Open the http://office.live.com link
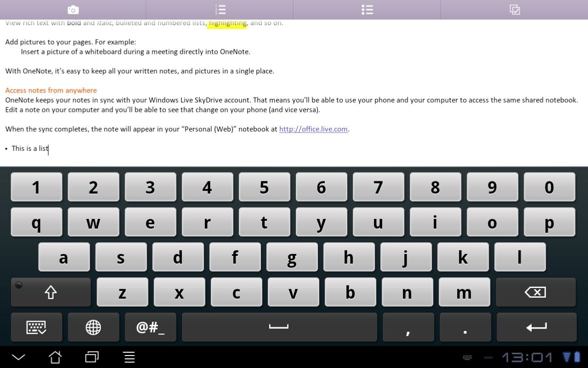This screenshot has height=368, width=588. pyautogui.click(x=313, y=129)
